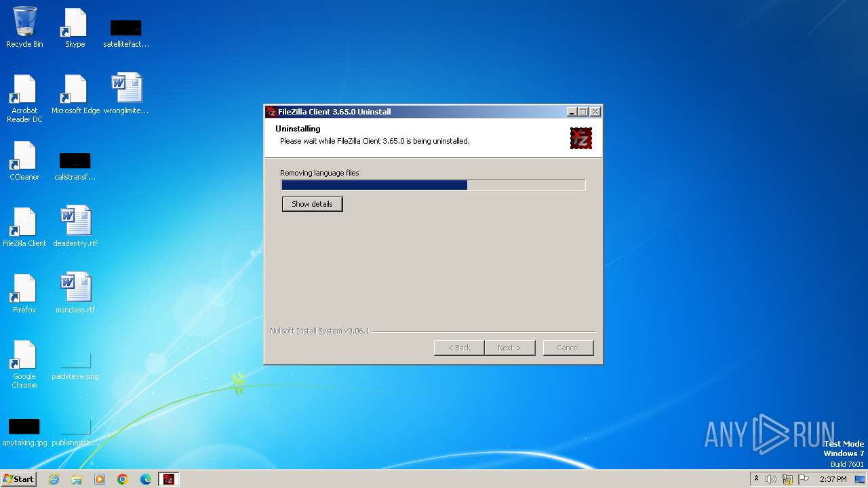
Task: Select the CCleaner desktop shortcut
Action: point(24,160)
